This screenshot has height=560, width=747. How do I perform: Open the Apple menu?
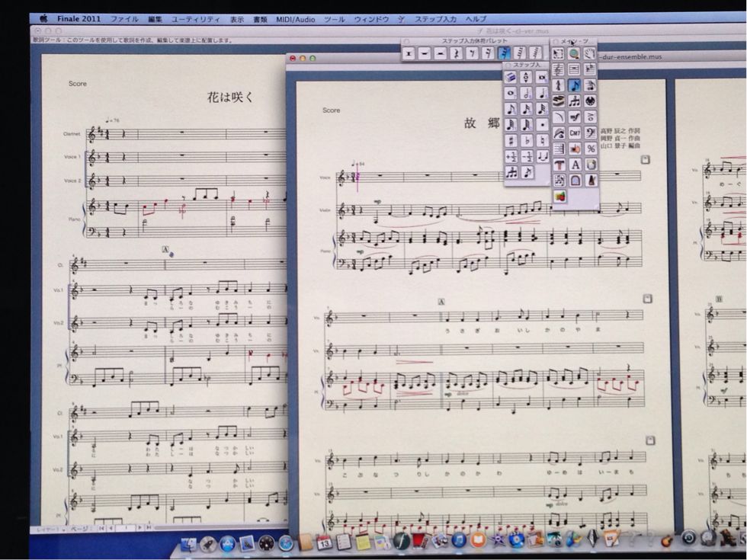tap(43, 18)
